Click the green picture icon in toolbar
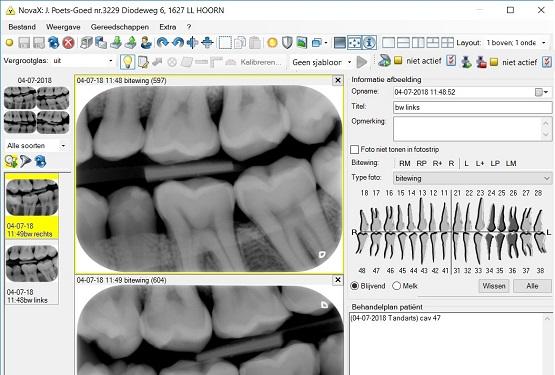This screenshot has width=555, height=375. (302, 43)
